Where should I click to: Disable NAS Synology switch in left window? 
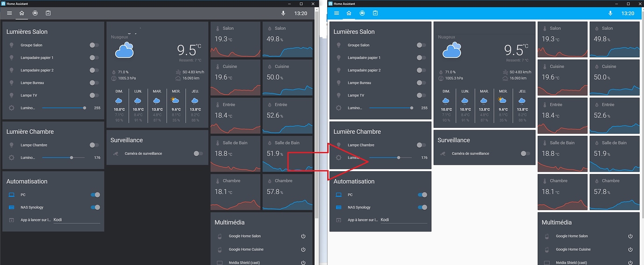[x=95, y=207]
